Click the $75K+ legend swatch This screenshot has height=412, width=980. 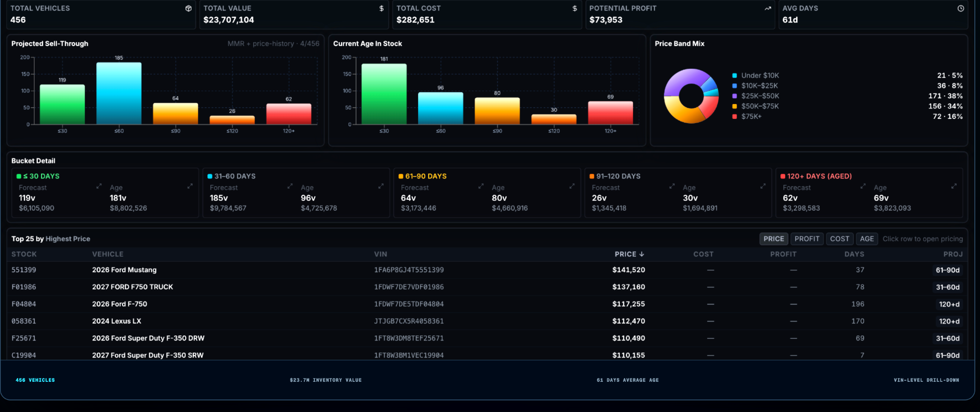click(x=735, y=116)
